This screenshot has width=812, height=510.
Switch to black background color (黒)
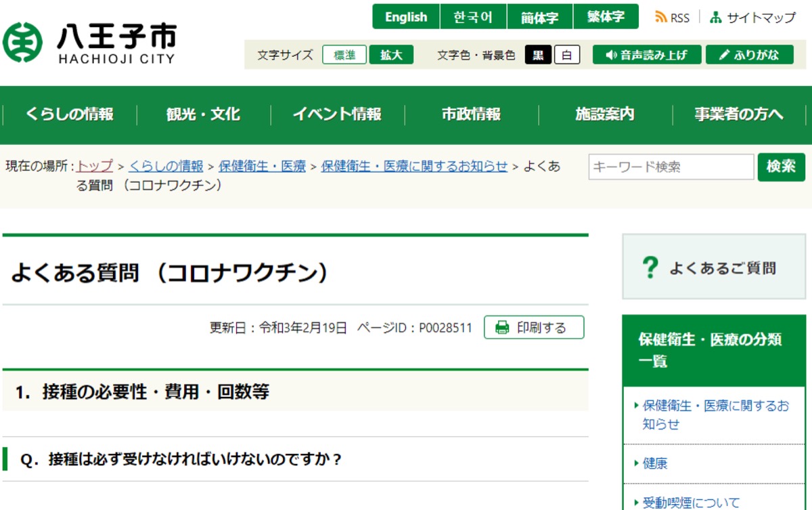pos(539,55)
